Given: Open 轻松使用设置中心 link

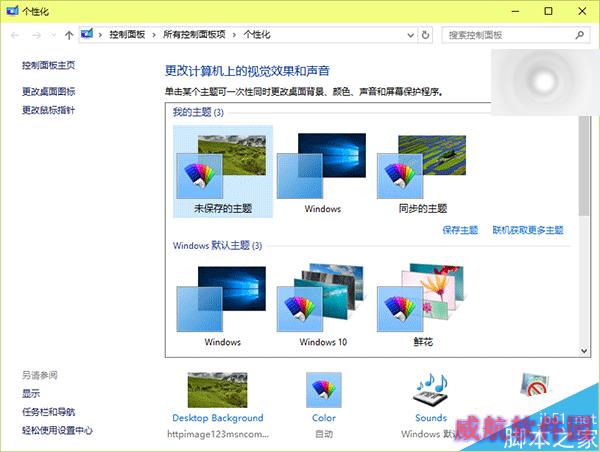Looking at the screenshot, I should click(x=57, y=431).
